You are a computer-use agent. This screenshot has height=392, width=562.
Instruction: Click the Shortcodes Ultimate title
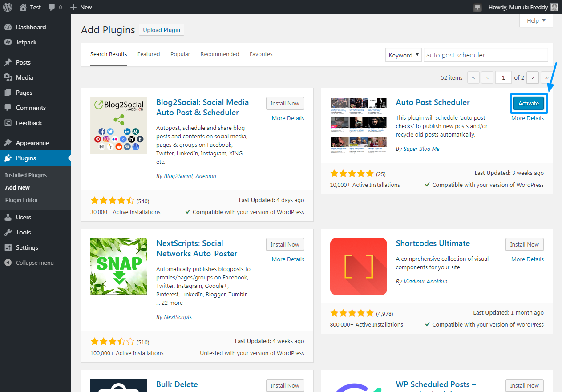433,243
